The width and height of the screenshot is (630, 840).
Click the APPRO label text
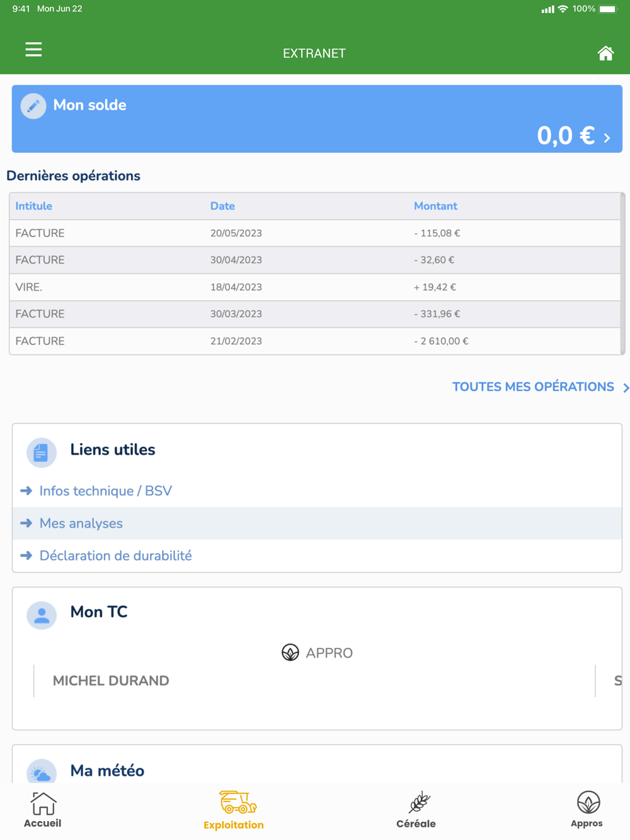(329, 653)
